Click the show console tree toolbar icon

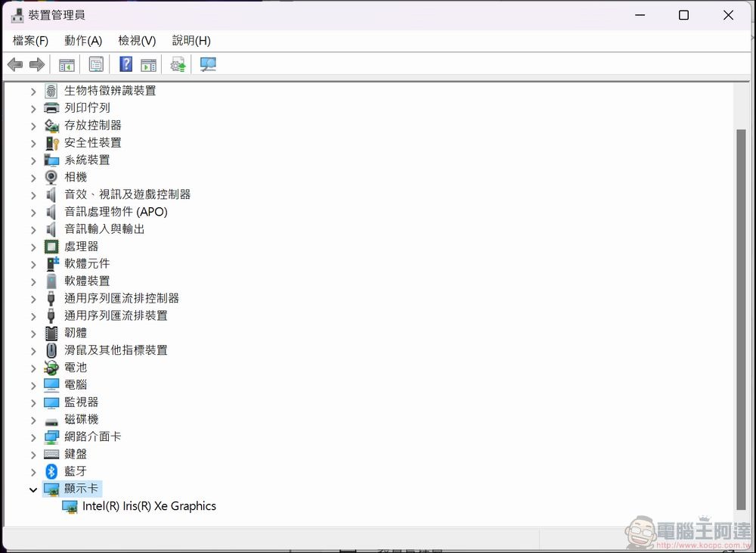click(66, 64)
